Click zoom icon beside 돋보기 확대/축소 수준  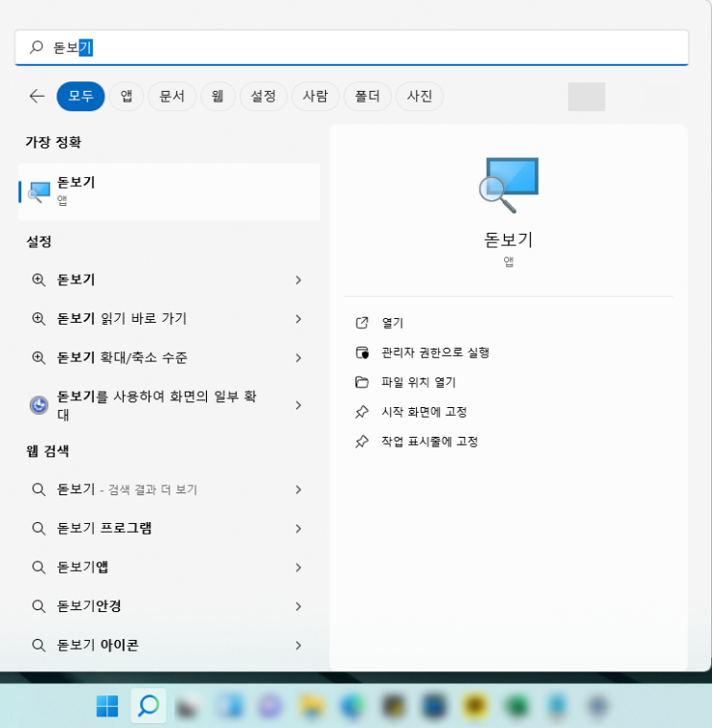(x=38, y=357)
